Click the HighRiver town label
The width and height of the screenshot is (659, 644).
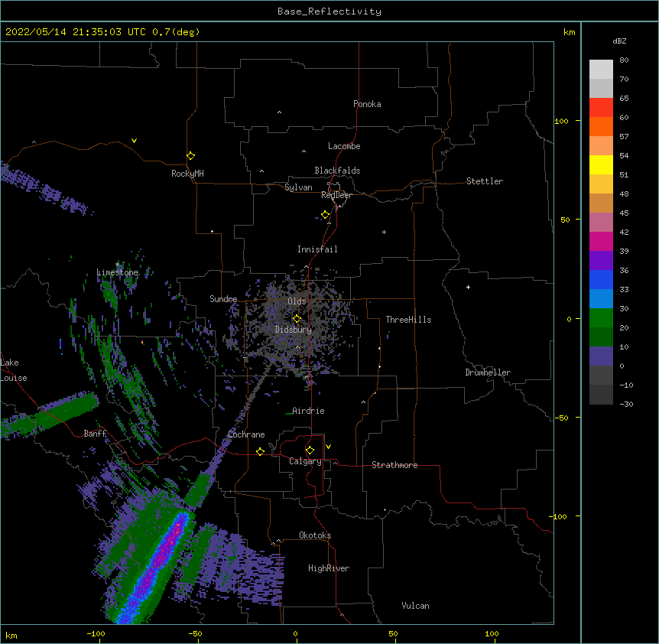pyautogui.click(x=329, y=568)
